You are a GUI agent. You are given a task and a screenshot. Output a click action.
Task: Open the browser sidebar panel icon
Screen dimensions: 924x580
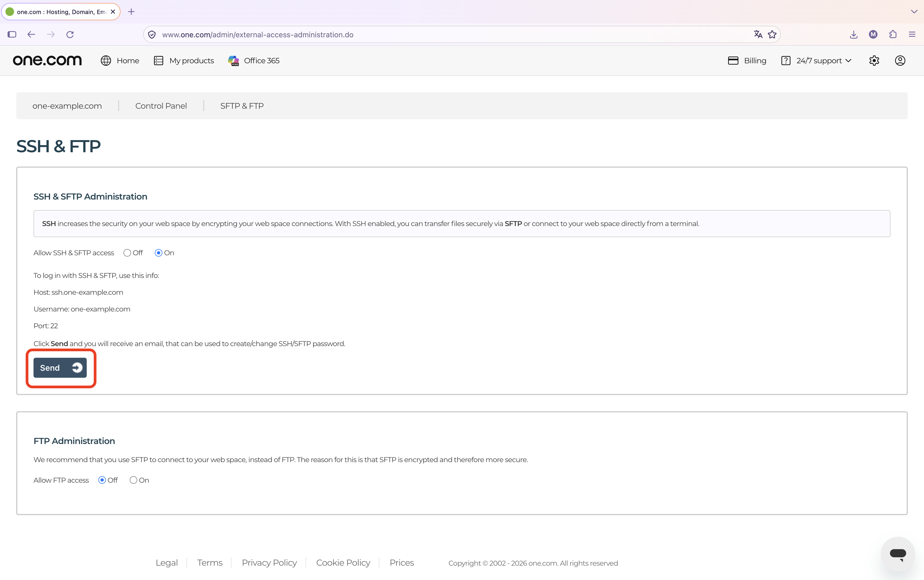coord(12,35)
